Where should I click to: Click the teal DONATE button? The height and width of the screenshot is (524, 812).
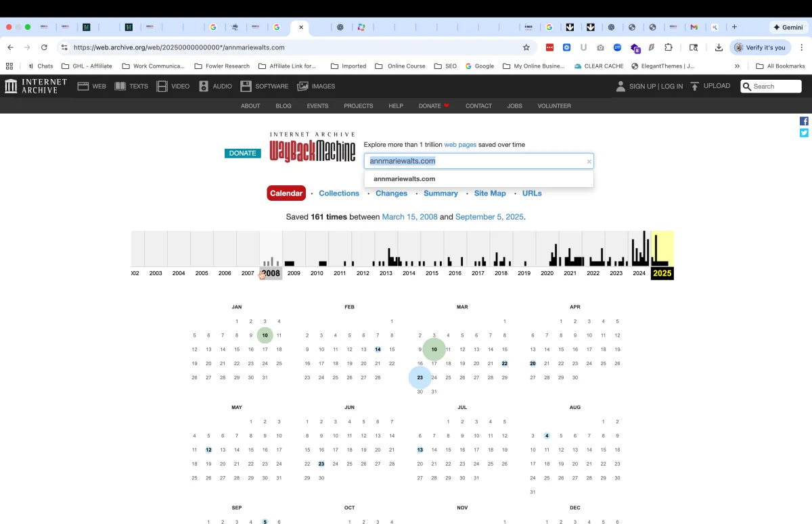coord(242,153)
